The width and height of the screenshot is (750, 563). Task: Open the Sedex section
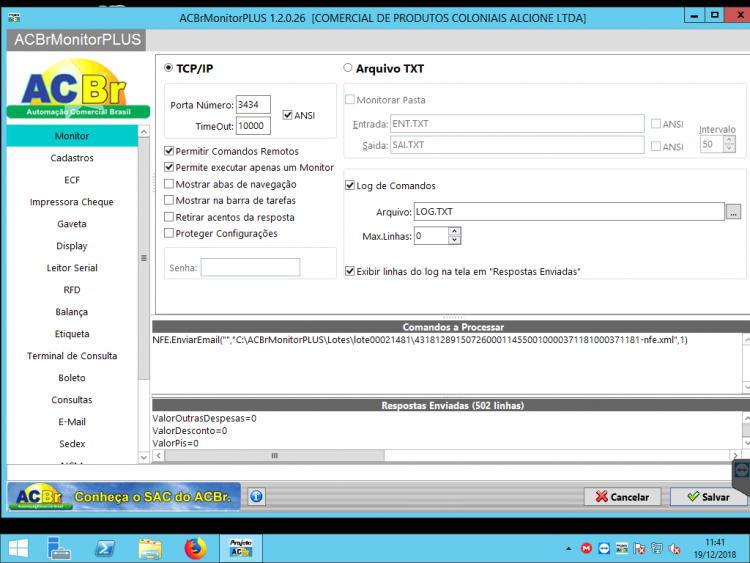[72, 444]
